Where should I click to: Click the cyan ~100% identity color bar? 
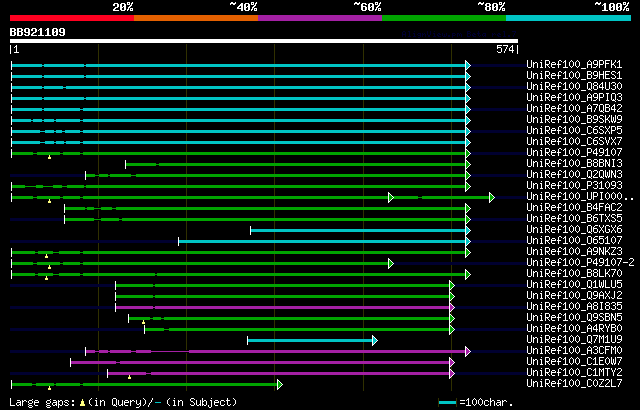tap(569, 18)
